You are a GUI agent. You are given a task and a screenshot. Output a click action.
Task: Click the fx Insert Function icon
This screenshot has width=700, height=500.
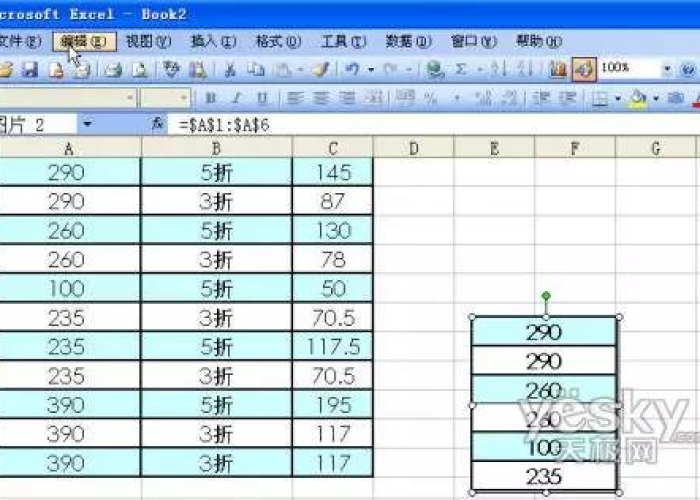pos(158,124)
